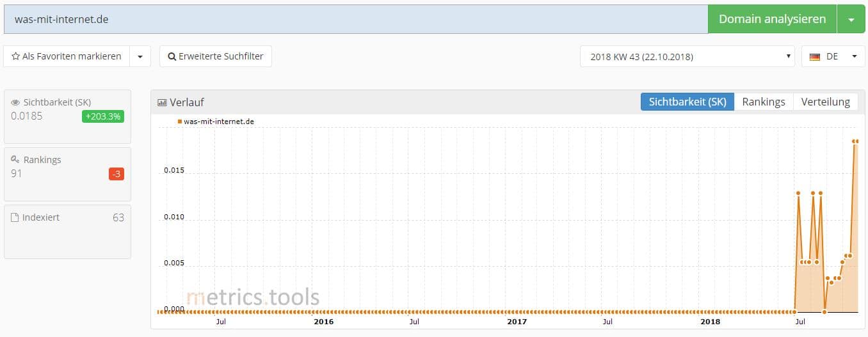Expand the favorites dropdown caret
Screen dimensions: 868x337
point(140,56)
